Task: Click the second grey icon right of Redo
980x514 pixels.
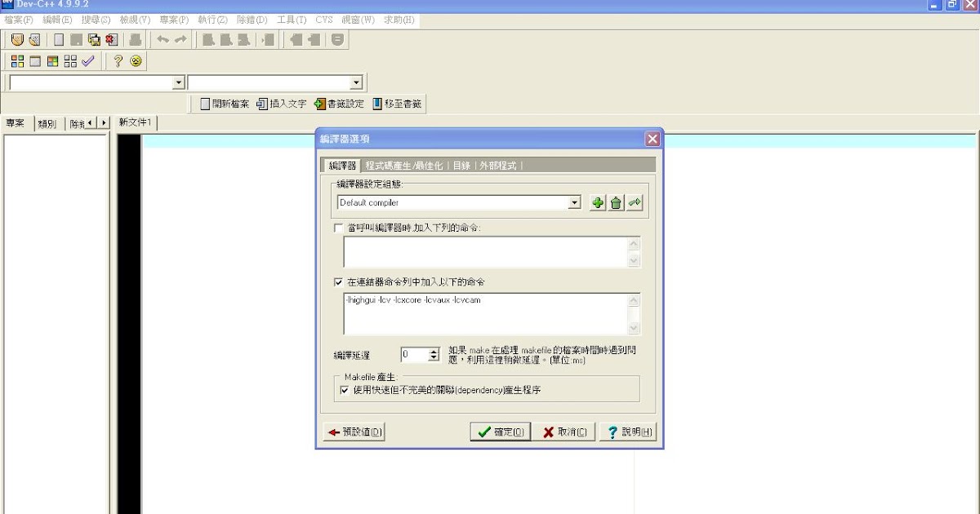Action: point(226,39)
